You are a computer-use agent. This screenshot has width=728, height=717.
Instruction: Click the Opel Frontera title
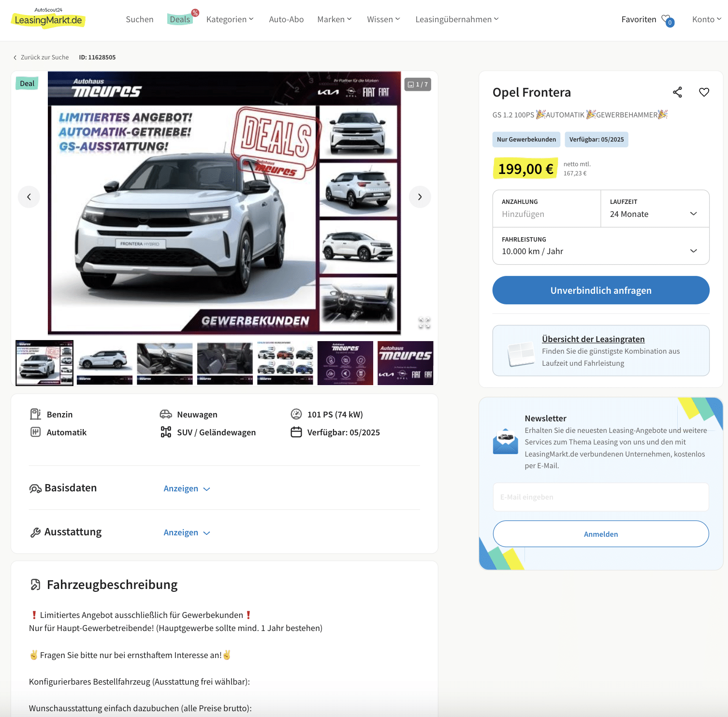click(532, 92)
